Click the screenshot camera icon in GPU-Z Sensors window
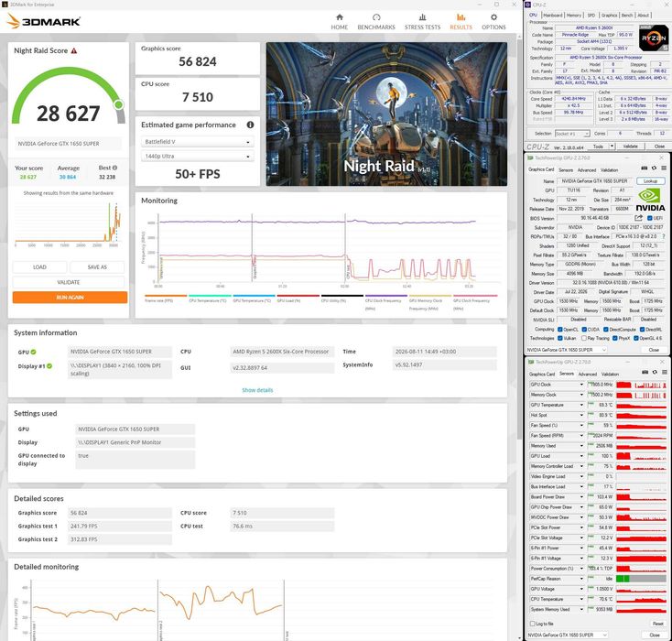The image size is (672, 641). coord(645,372)
